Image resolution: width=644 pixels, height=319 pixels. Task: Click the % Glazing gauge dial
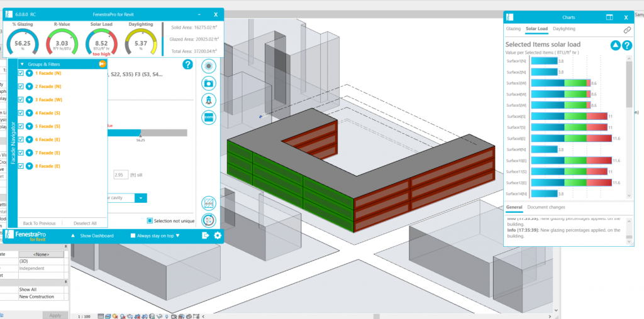[23, 43]
